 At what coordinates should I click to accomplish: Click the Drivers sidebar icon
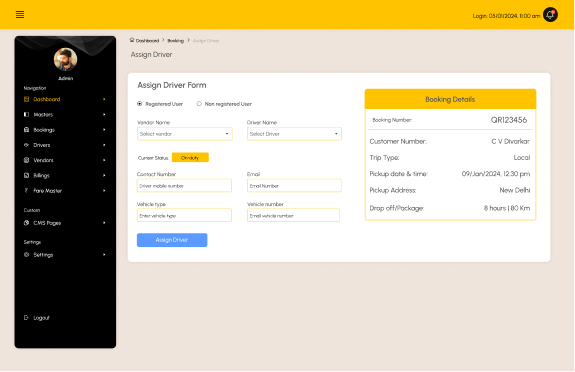tap(26, 145)
